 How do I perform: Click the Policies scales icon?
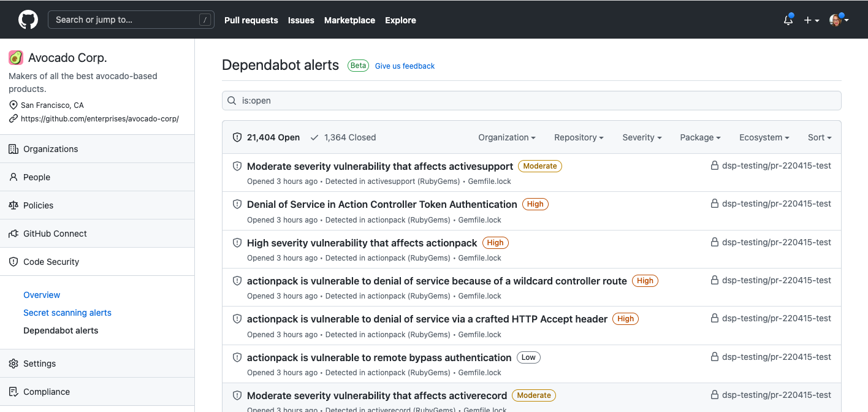pyautogui.click(x=13, y=205)
